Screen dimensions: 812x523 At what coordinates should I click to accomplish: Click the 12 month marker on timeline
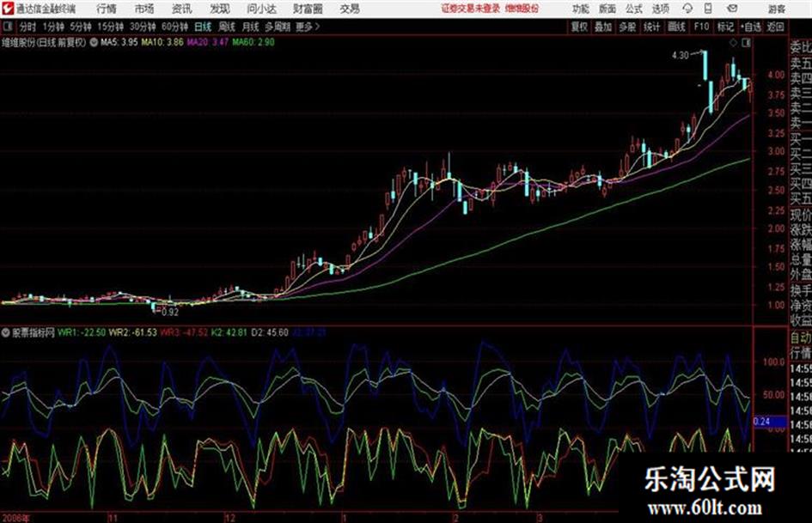tap(229, 518)
